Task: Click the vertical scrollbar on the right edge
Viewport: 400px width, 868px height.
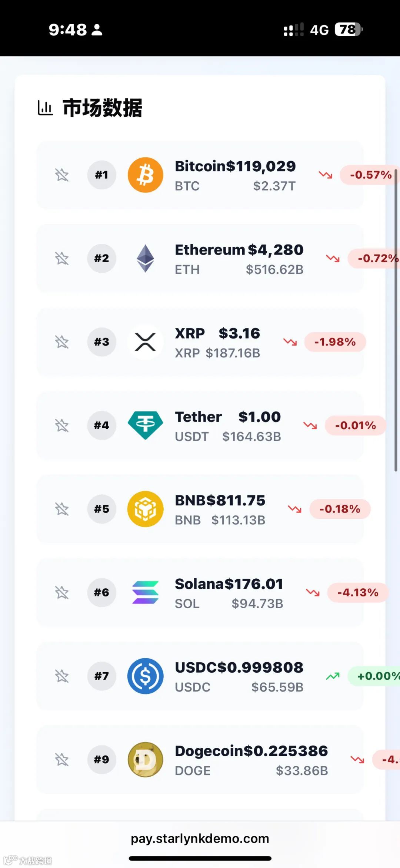Action: 396,320
